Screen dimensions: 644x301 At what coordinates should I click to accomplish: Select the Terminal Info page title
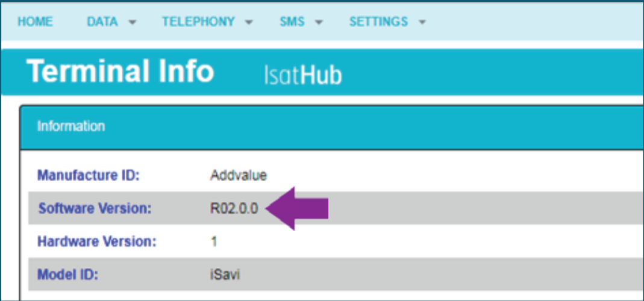coord(120,71)
